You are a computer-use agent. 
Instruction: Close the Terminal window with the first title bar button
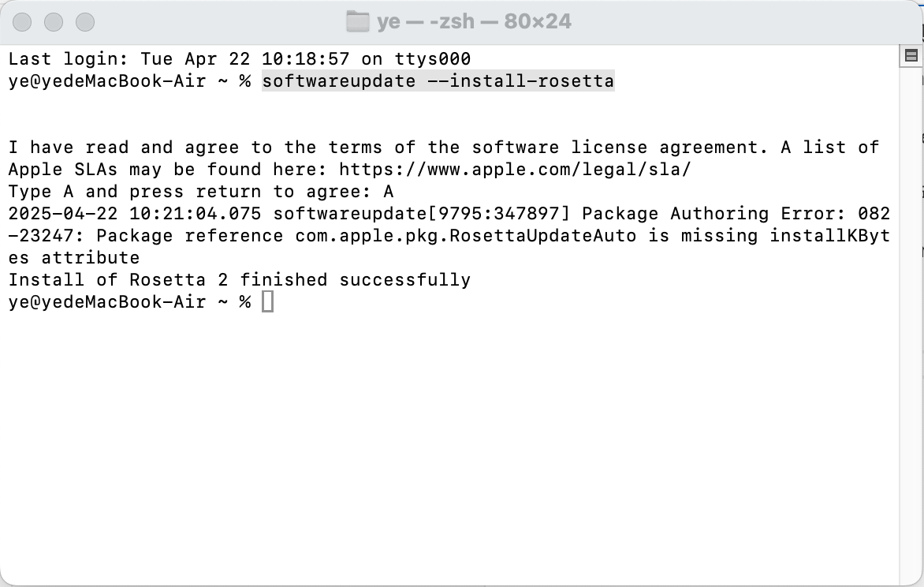(22, 22)
